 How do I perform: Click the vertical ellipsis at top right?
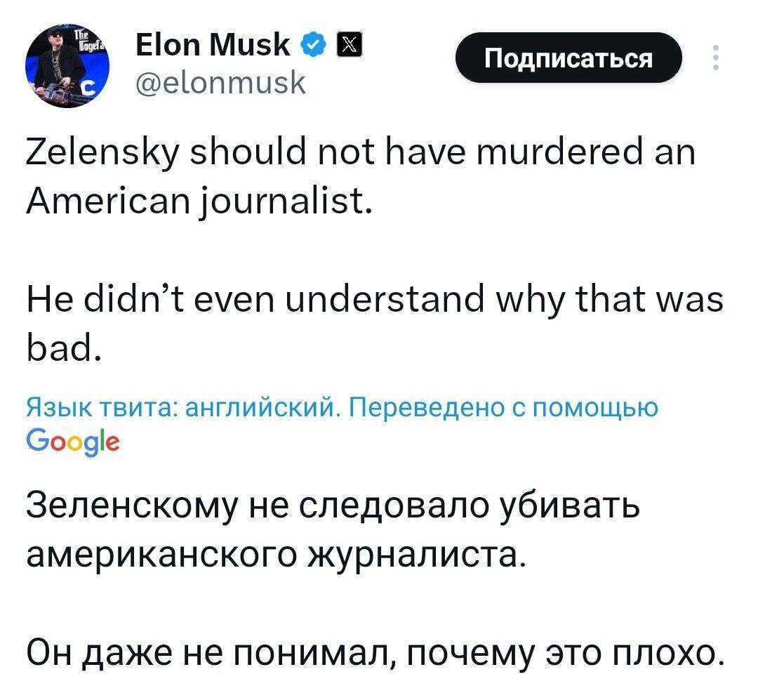717,58
